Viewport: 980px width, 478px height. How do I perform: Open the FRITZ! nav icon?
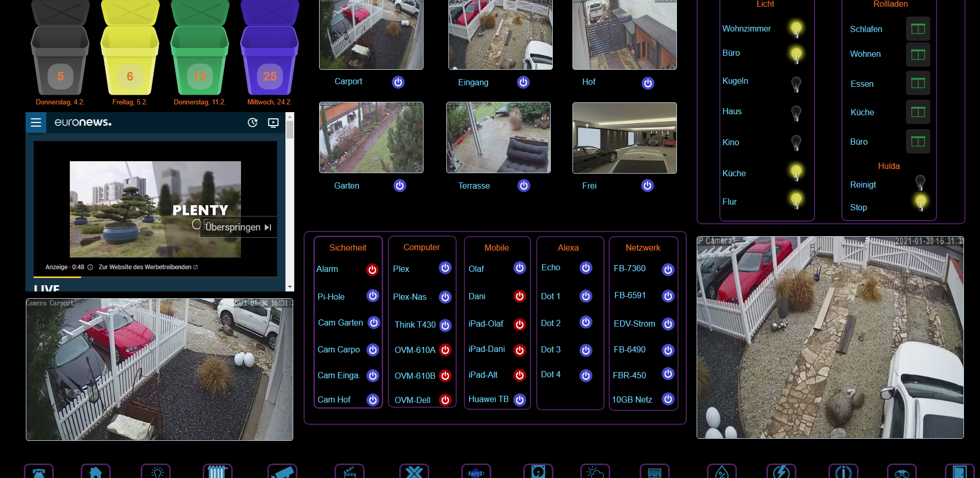point(476,471)
